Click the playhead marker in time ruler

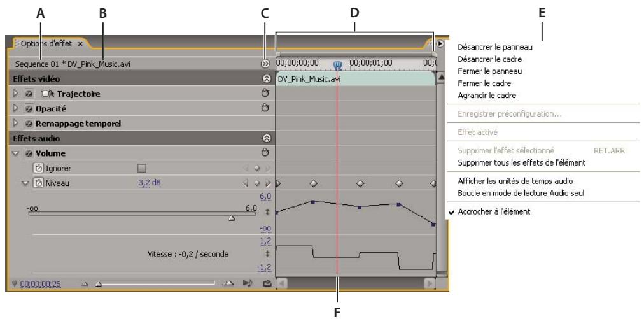(x=337, y=65)
